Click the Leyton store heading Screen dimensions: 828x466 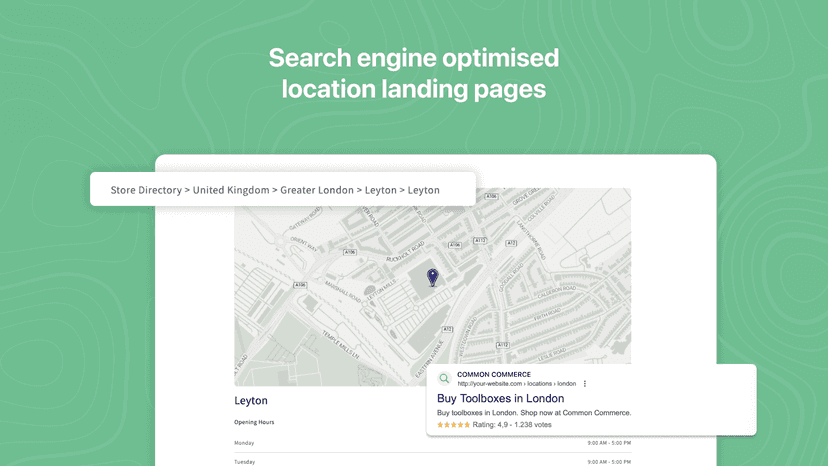[251, 400]
